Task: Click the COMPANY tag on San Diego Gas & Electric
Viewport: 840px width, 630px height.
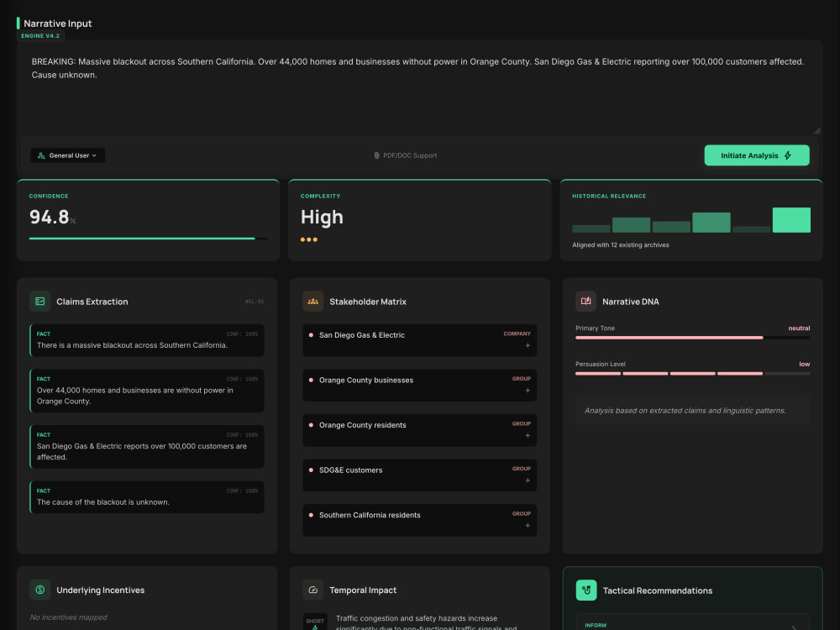Action: point(517,333)
